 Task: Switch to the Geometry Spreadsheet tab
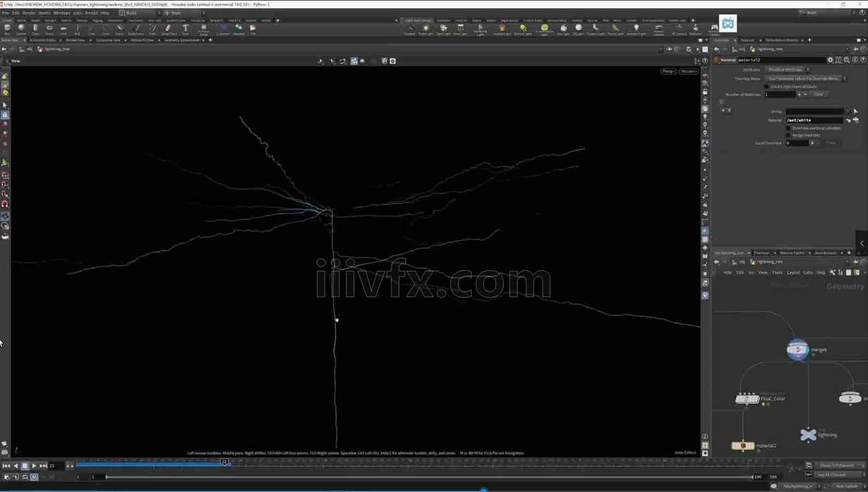(x=181, y=40)
